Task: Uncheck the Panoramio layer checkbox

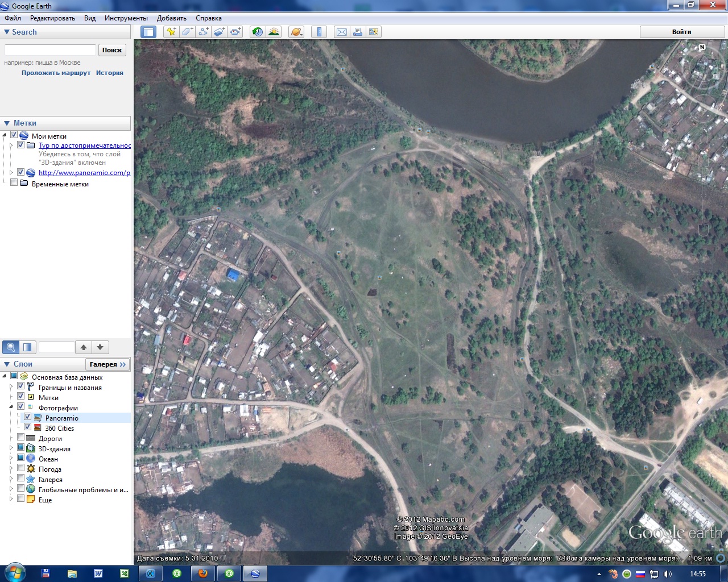Action: coord(27,417)
